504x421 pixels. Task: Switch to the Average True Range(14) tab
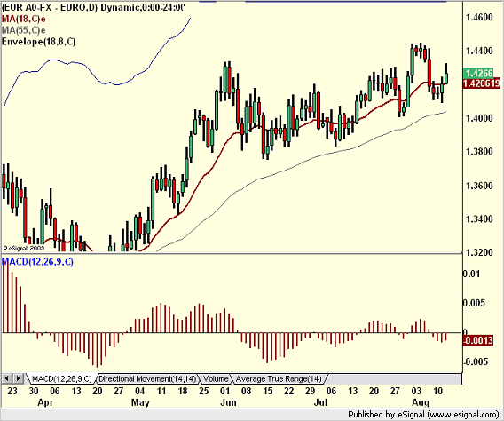tap(279, 379)
